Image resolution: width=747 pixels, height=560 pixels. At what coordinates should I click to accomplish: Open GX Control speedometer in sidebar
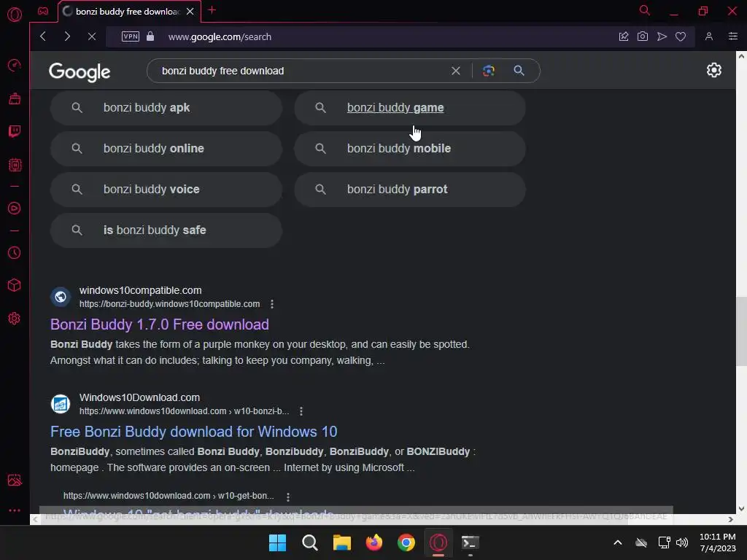point(15,65)
